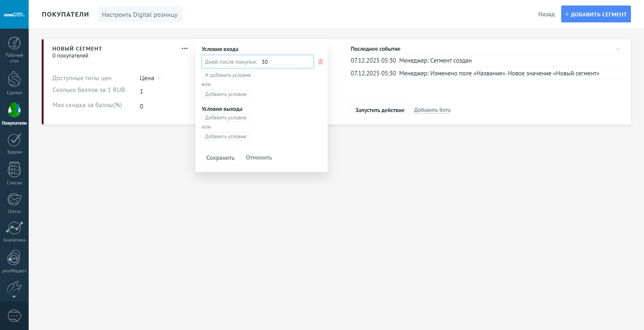Viewport: 644px width, 330px height.
Task: Click the Сохранить button
Action: [220, 158]
